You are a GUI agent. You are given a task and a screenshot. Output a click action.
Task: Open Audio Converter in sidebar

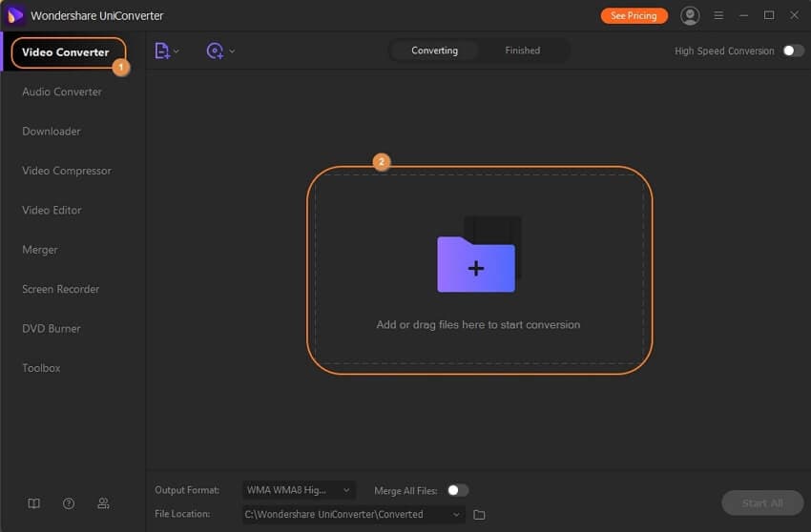[62, 92]
